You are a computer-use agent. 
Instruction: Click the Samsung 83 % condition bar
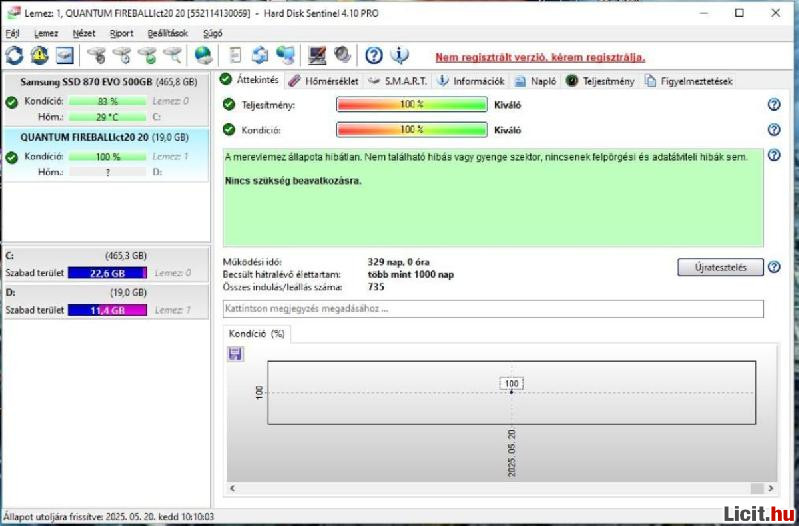click(107, 101)
